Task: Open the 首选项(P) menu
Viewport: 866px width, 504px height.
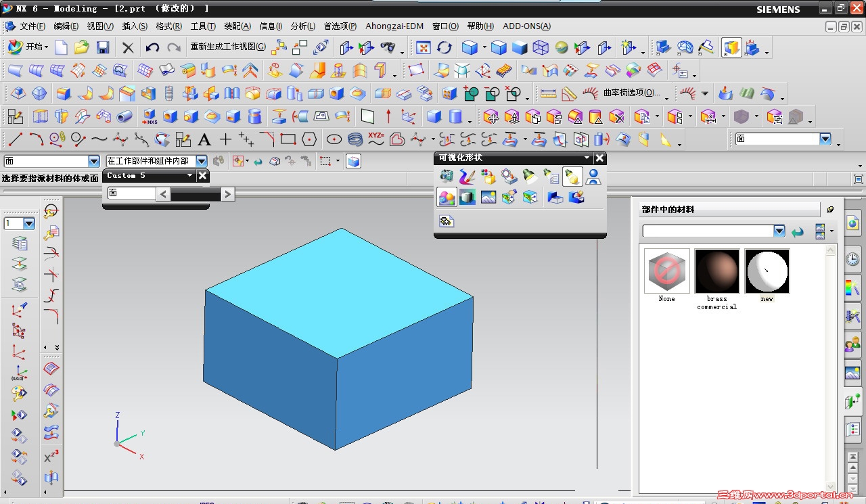Action: [x=340, y=26]
